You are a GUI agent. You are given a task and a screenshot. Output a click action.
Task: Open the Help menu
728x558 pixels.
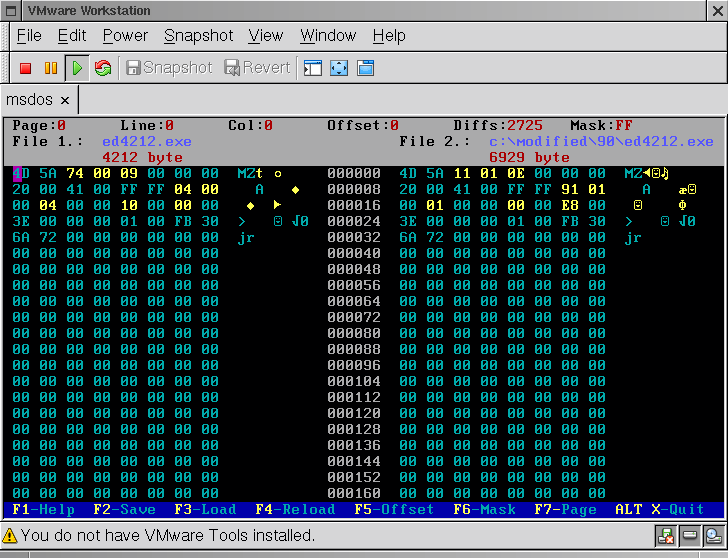[x=389, y=36]
